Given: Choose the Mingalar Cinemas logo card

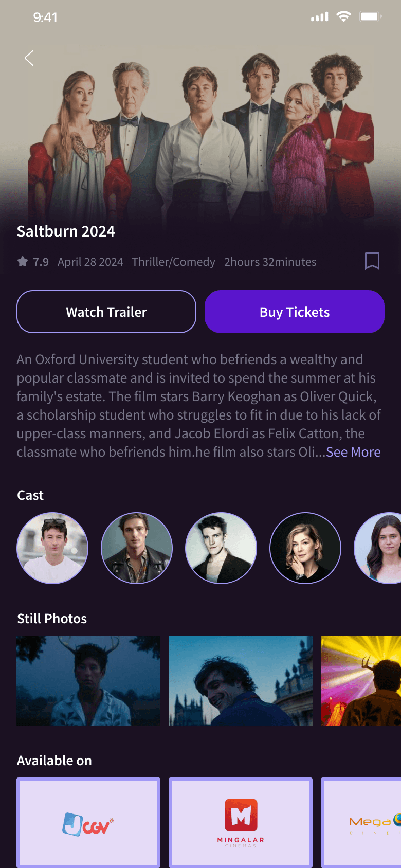Looking at the screenshot, I should (241, 823).
